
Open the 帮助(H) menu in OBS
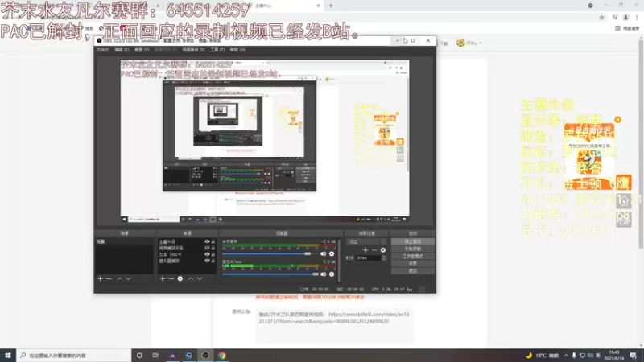pos(237,50)
